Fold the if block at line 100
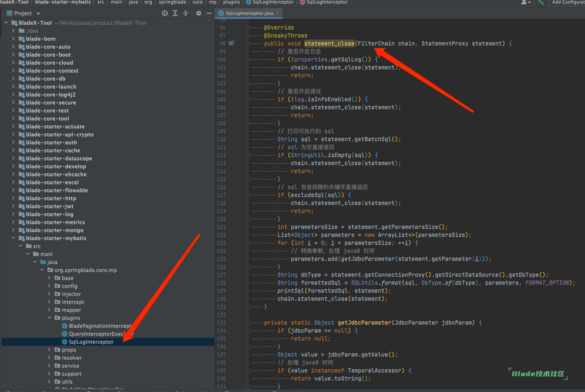585x392 pixels. pyautogui.click(x=248, y=59)
